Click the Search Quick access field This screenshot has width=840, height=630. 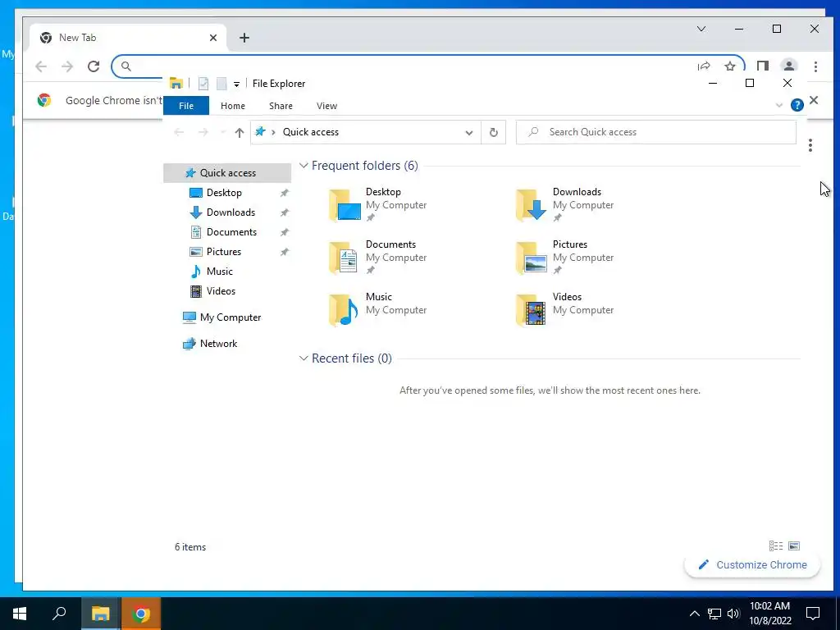pos(655,132)
